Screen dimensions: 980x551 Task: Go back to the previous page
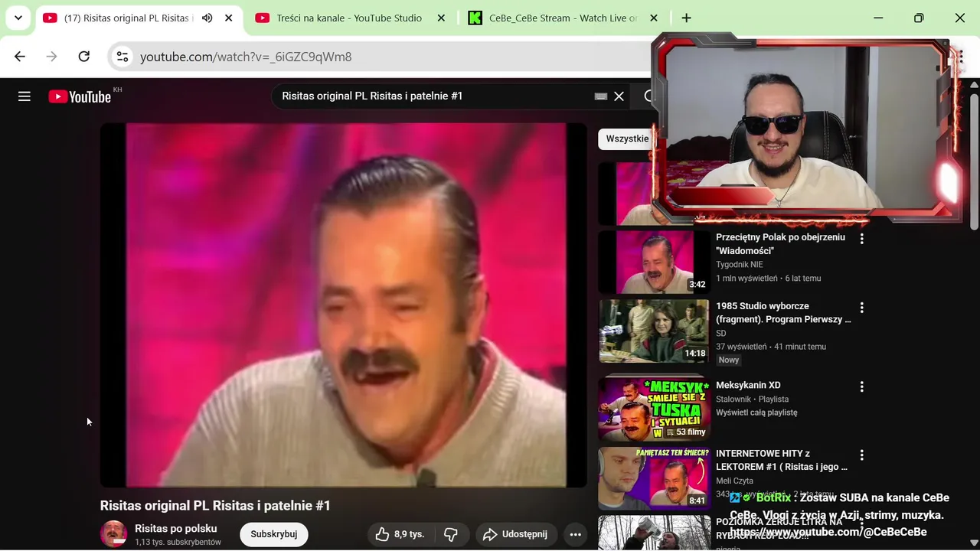coord(20,57)
